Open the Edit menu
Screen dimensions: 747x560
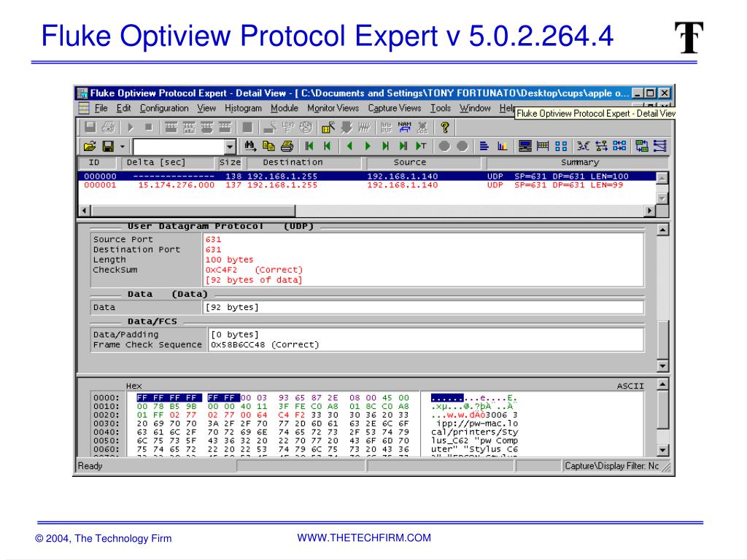click(123, 108)
